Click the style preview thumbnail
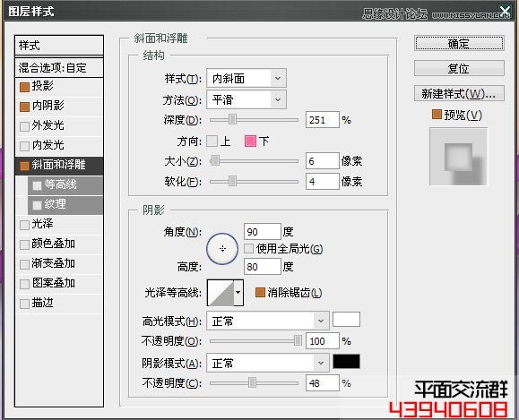This screenshot has width=519, height=420. click(458, 157)
